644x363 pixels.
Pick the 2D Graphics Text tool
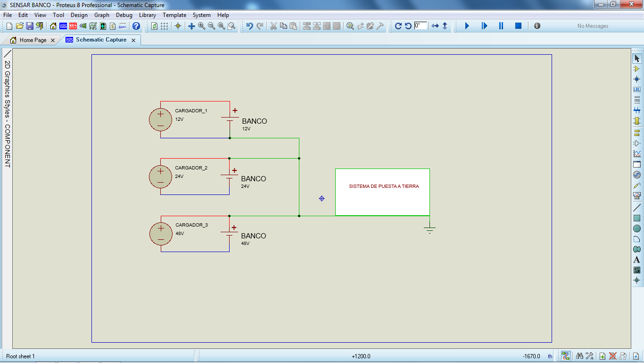637,260
